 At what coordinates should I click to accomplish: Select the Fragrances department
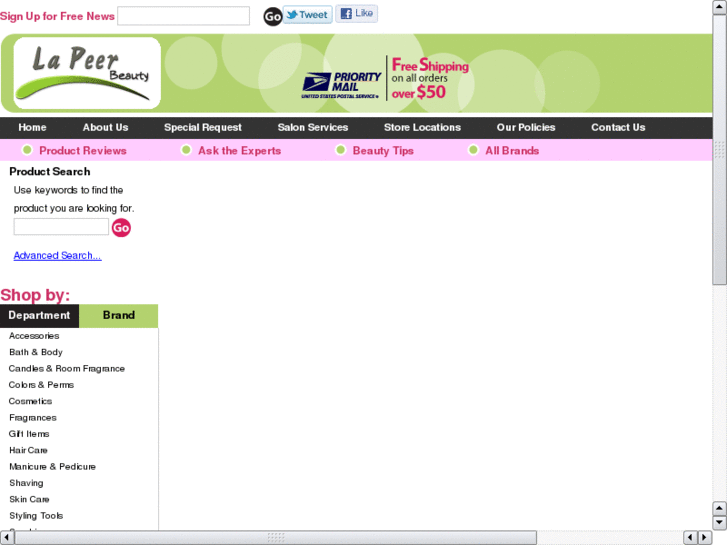pyautogui.click(x=32, y=418)
